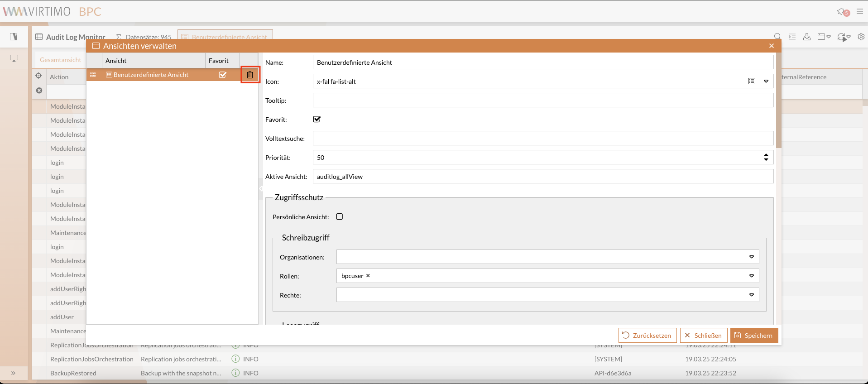
Task: Delete the Benutzerdefinierte Ansicht view via trash icon
Action: coord(250,75)
